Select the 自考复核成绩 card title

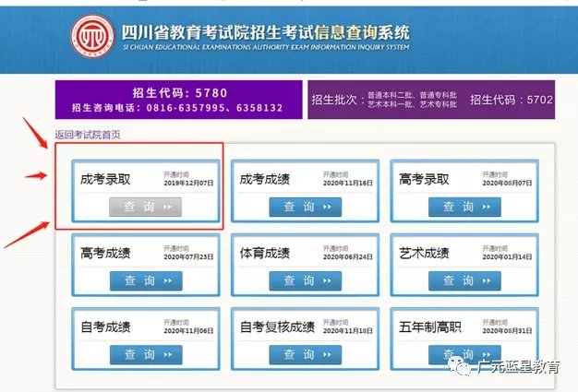(277, 327)
